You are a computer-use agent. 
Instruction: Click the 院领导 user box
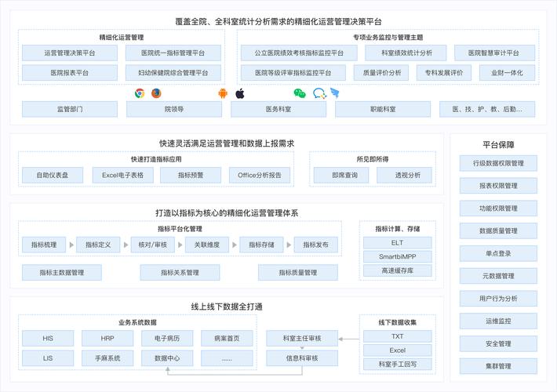(174, 109)
